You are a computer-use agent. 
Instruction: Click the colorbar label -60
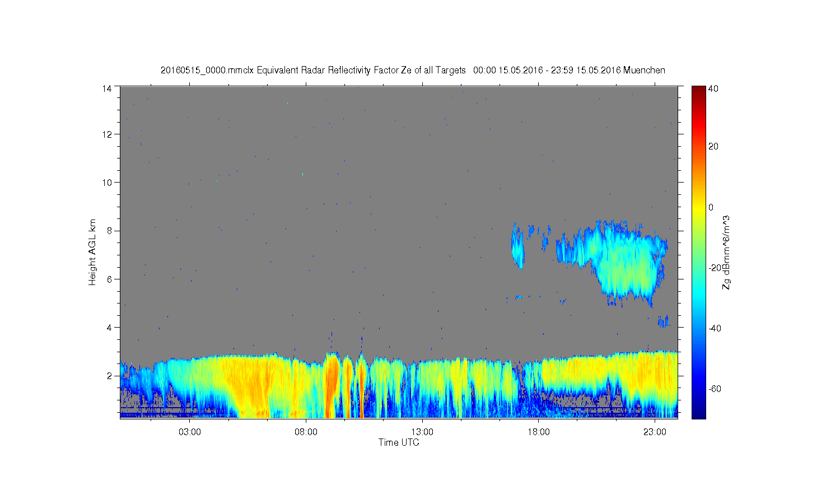click(x=715, y=389)
